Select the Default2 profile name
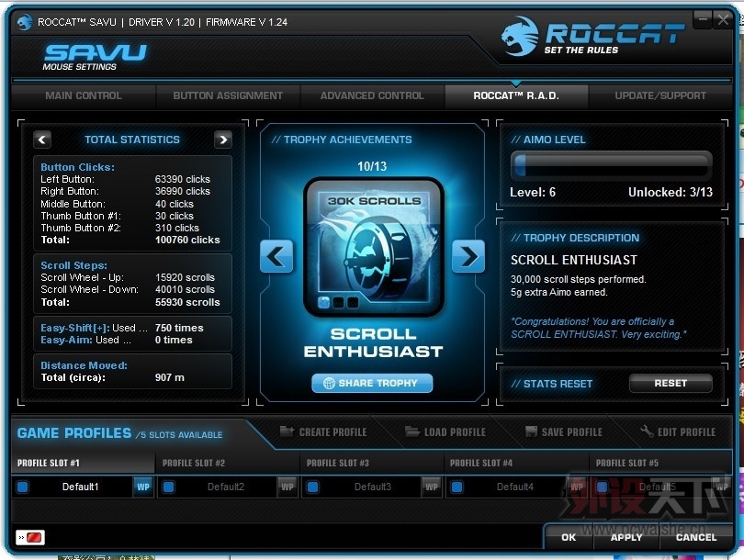This screenshot has width=744, height=560. click(225, 487)
